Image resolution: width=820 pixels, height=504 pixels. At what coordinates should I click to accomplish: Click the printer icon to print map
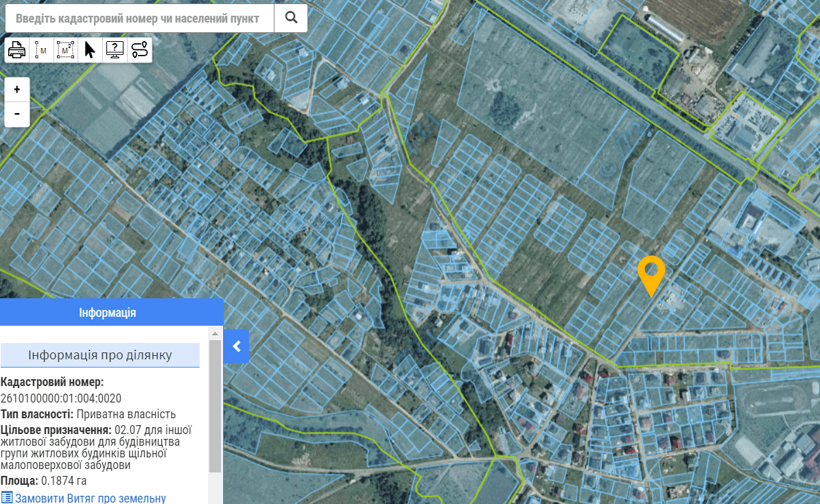point(16,50)
